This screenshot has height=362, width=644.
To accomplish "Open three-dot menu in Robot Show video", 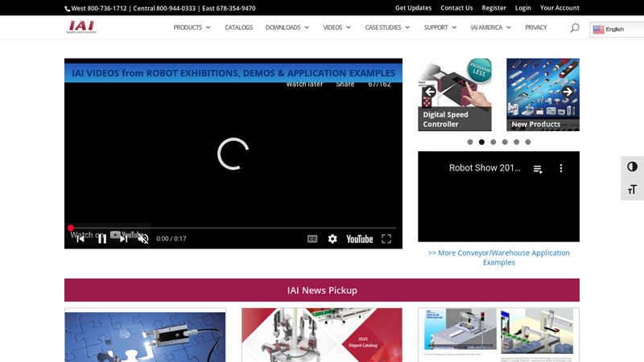I will (x=561, y=168).
